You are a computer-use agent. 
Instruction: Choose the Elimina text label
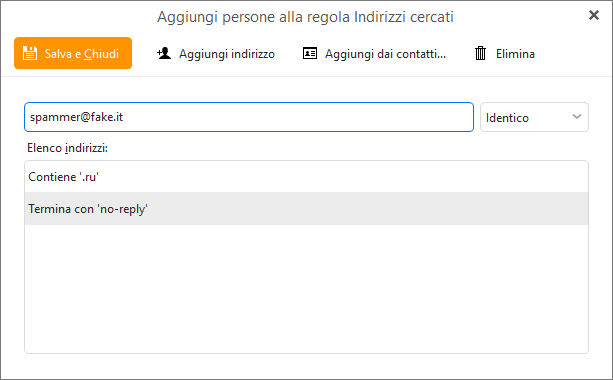515,54
